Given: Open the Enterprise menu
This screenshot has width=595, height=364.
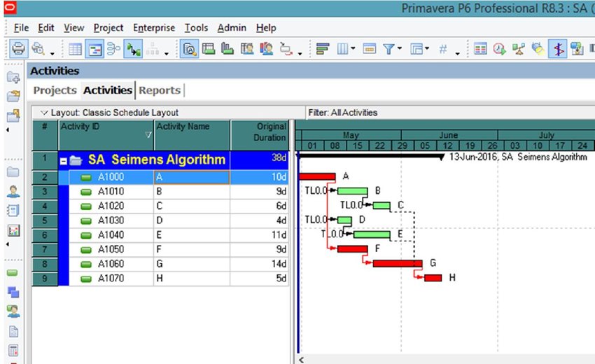Looking at the screenshot, I should click(x=154, y=28).
